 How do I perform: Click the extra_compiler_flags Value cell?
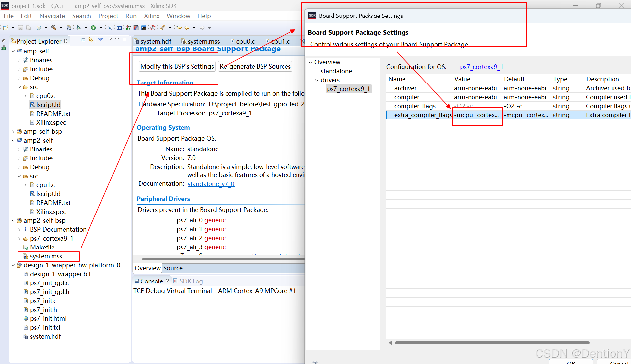(476, 115)
